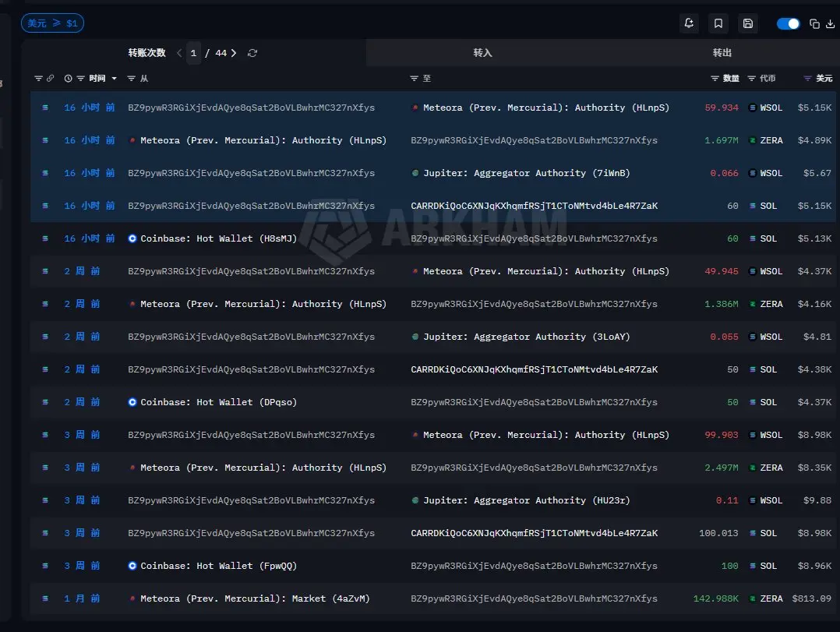The width and height of the screenshot is (840, 632).
Task: Open the Solana icon for the Coinbase H8sMJ row
Action: [45, 238]
